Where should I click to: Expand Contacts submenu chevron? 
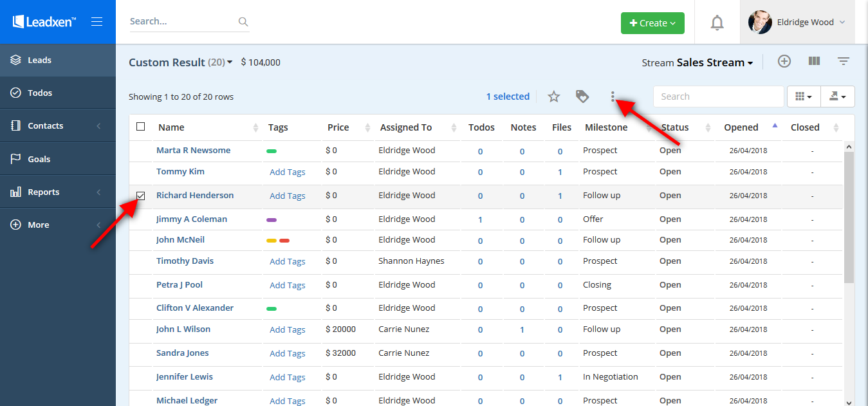click(x=98, y=126)
